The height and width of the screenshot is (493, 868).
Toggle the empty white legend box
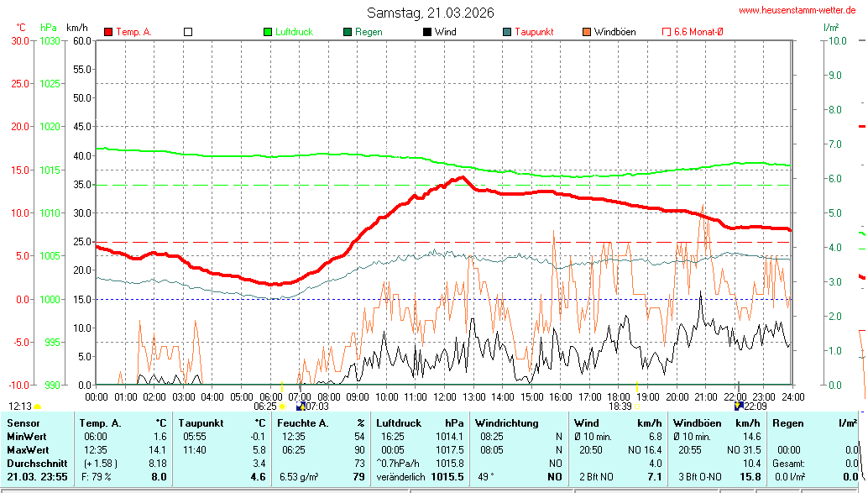188,32
